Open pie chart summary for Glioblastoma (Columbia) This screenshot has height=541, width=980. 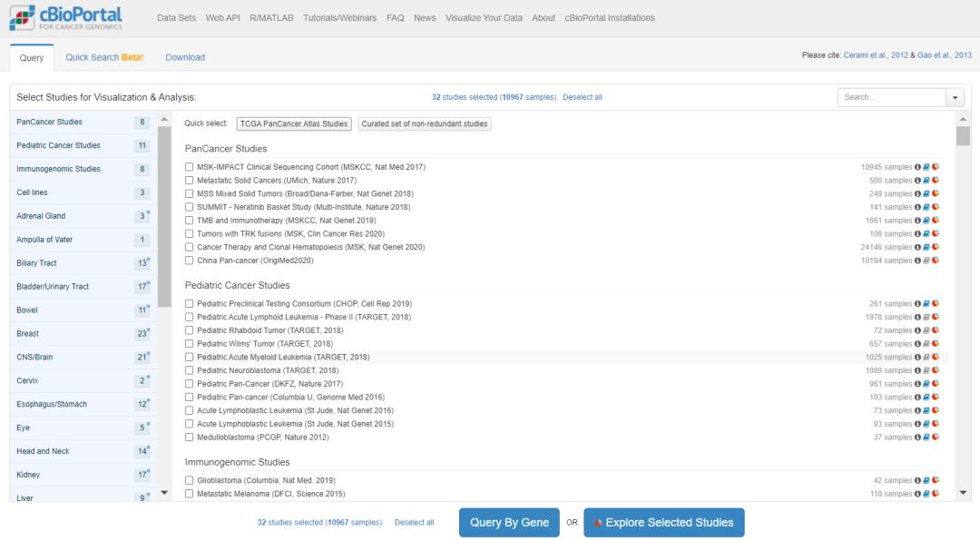point(936,480)
